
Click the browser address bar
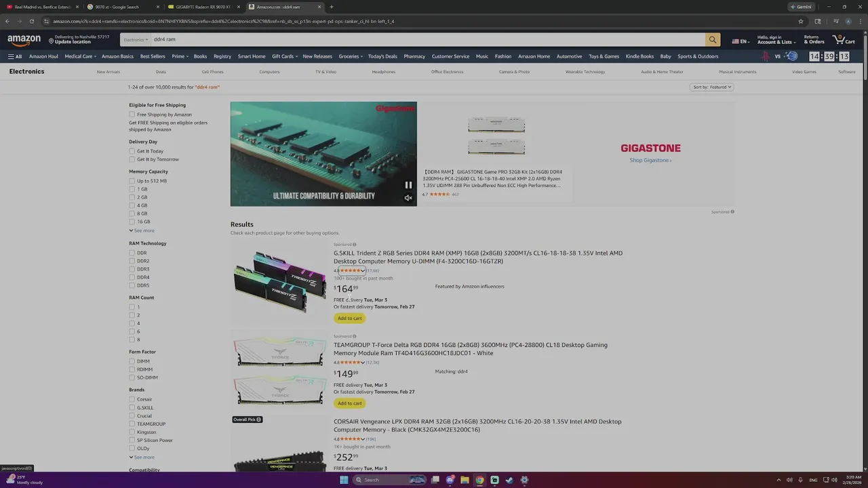tap(420, 21)
